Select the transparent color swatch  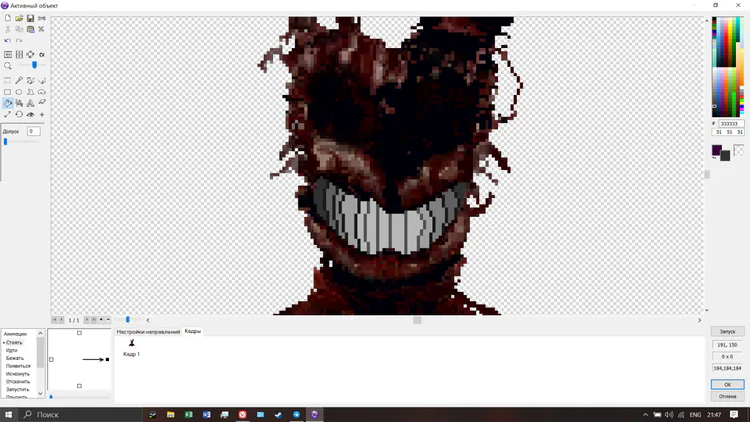739,150
